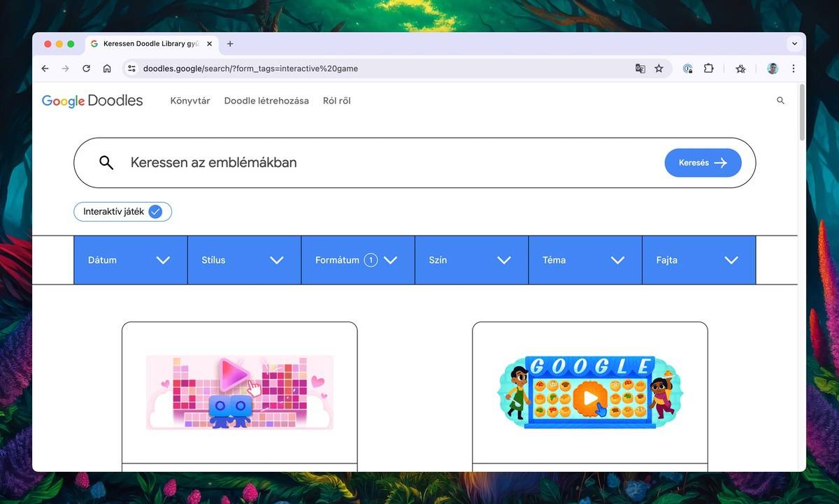The image size is (839, 504).
Task: Expand the Stílus filter dropdown
Action: click(244, 260)
